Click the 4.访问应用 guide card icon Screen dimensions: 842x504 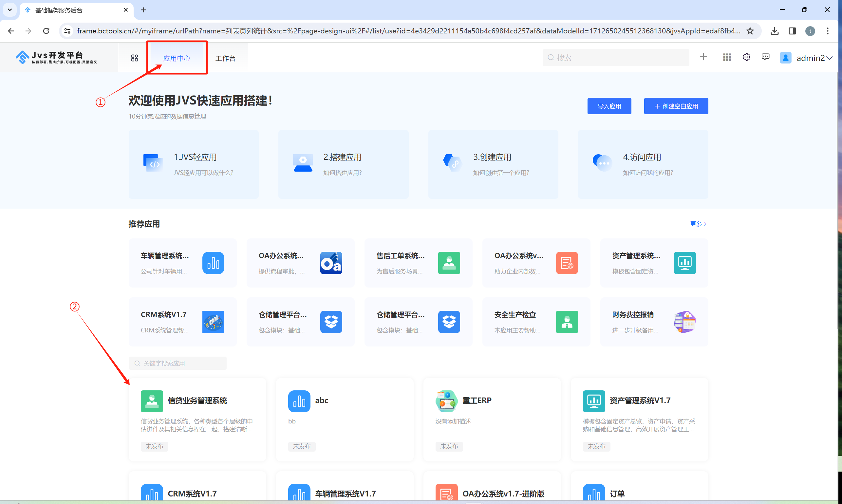[x=603, y=163]
